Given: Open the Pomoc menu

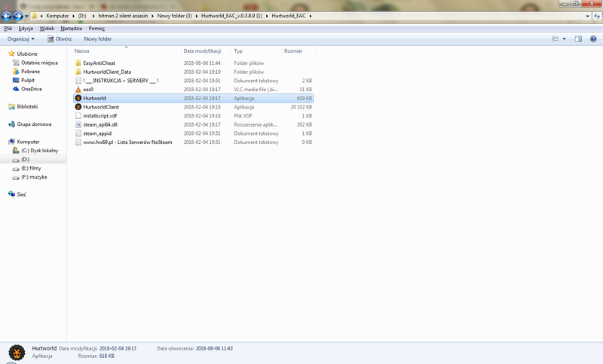Looking at the screenshot, I should tap(96, 29).
